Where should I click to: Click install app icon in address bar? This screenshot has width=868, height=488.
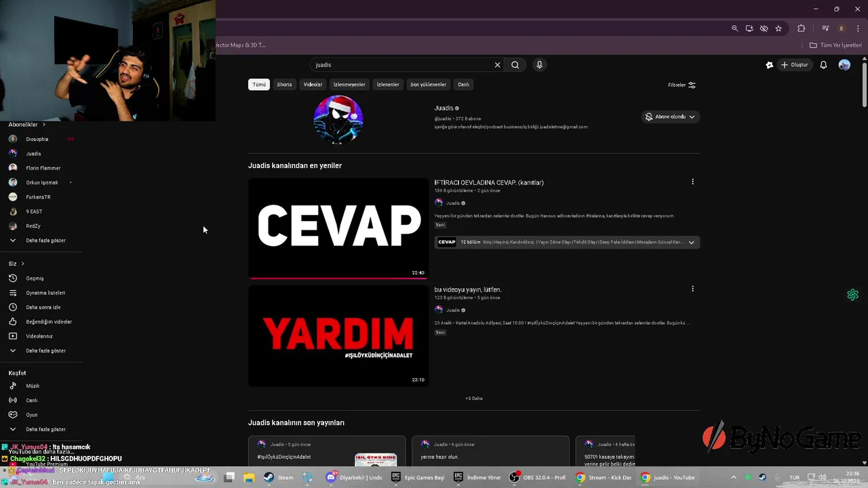pyautogui.click(x=749, y=28)
